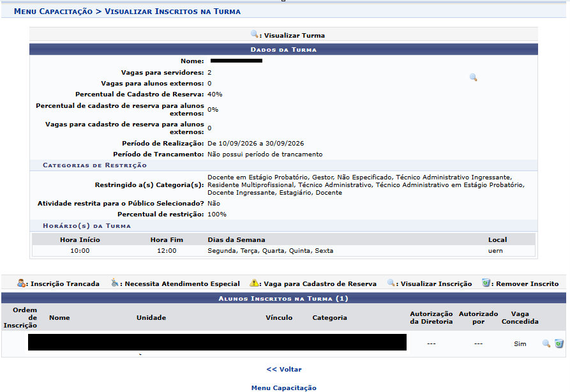The width and height of the screenshot is (570, 392).
Task: Select the 100% restriction percentage value
Action: tap(217, 215)
